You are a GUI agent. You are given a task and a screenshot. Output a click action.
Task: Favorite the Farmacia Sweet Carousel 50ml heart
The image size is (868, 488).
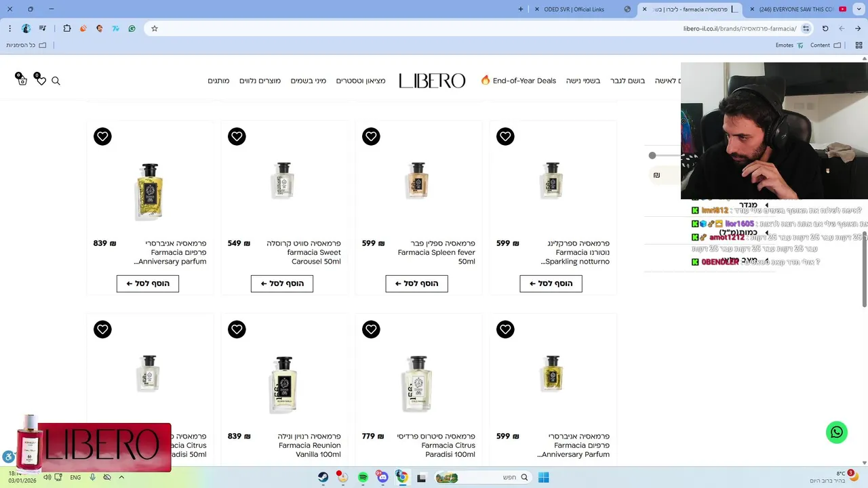click(237, 136)
